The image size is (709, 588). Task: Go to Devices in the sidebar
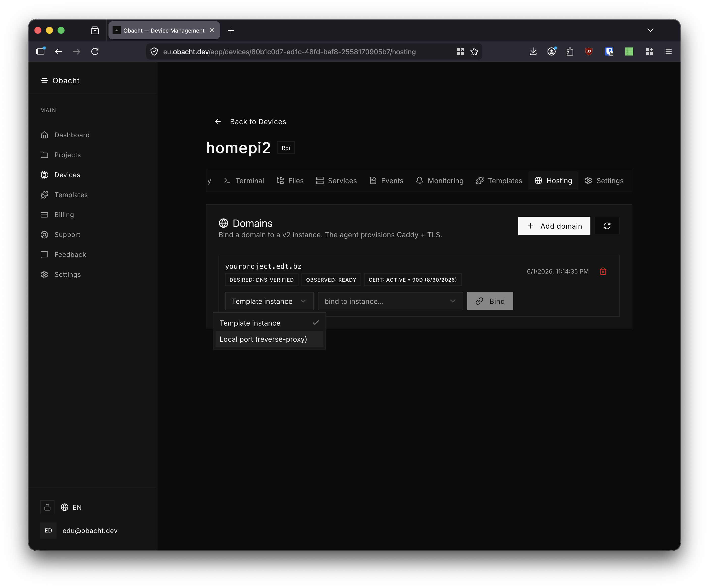(x=61, y=175)
